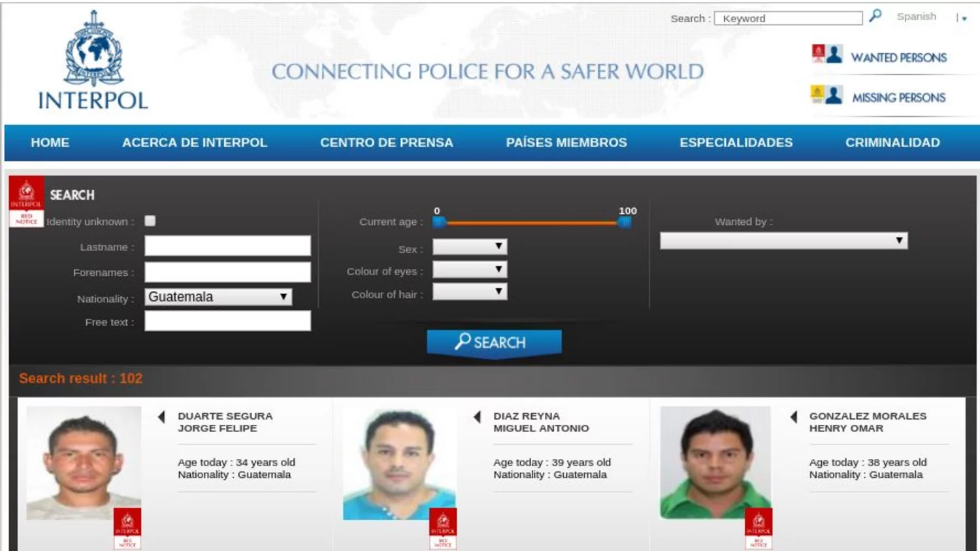Screen dimensions: 980x551
Task: Click "Age today : 34 years old" text
Action: click(237, 462)
